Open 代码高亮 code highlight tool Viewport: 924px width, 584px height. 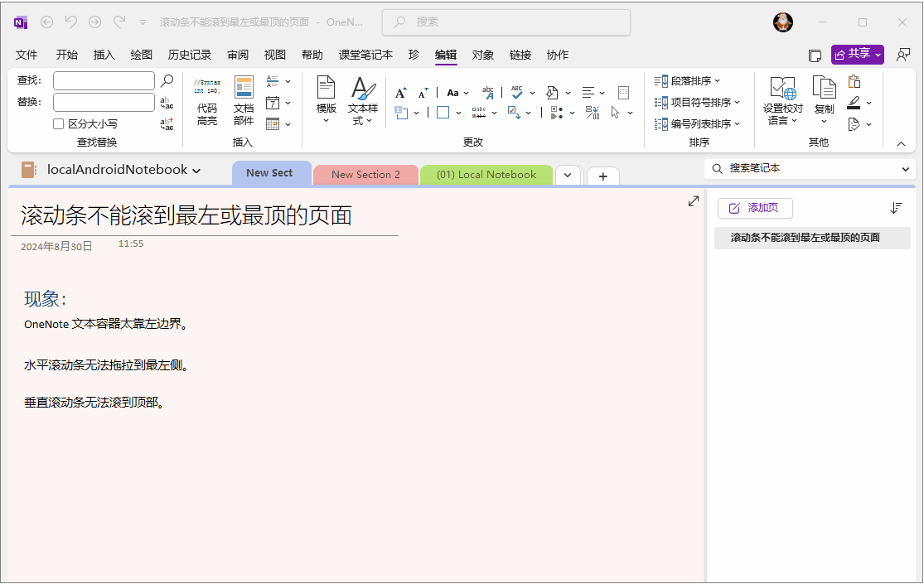(x=207, y=101)
